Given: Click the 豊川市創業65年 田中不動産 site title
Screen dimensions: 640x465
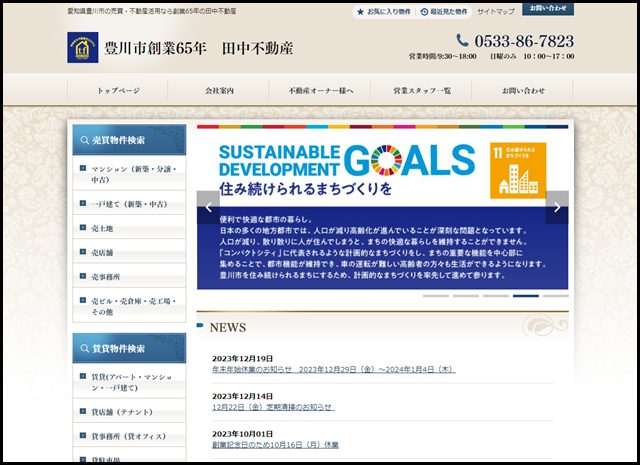Looking at the screenshot, I should [x=198, y=48].
